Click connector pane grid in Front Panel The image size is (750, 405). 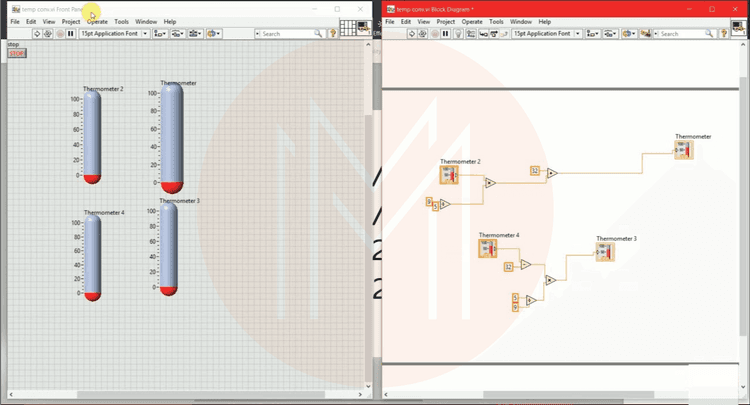[x=348, y=28]
